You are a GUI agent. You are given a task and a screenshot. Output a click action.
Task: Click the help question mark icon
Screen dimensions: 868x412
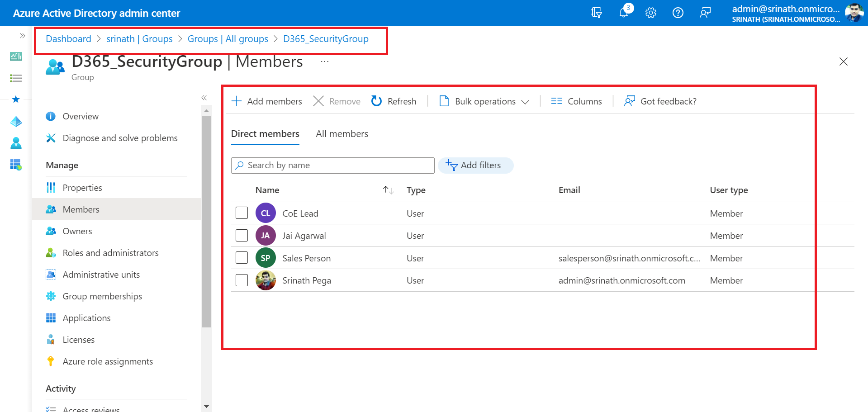click(678, 13)
